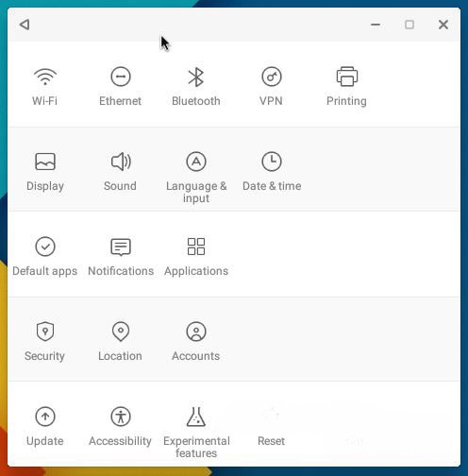Click the Reset option

[271, 441]
